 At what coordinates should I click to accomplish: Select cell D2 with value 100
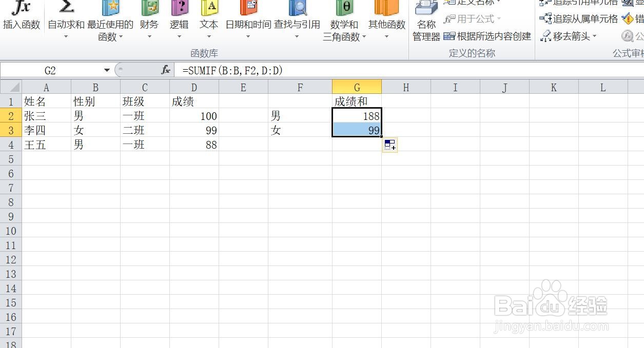(x=194, y=116)
